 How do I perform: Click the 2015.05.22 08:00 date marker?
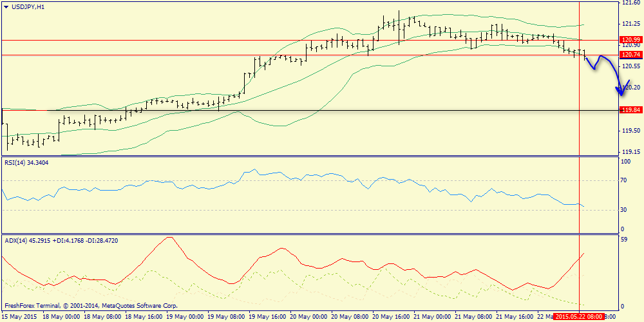click(578, 317)
